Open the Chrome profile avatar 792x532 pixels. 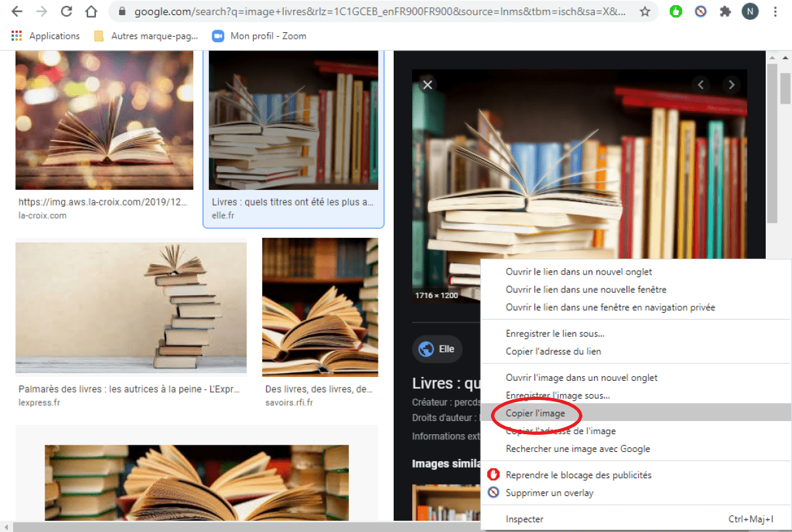coord(750,11)
